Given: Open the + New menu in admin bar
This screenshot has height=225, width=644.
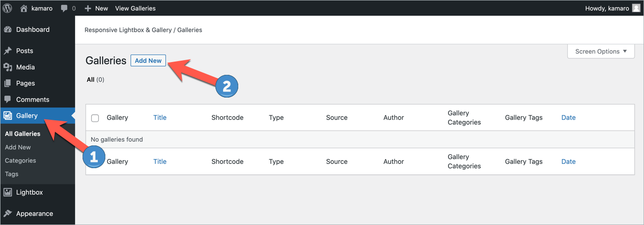Looking at the screenshot, I should [x=96, y=8].
